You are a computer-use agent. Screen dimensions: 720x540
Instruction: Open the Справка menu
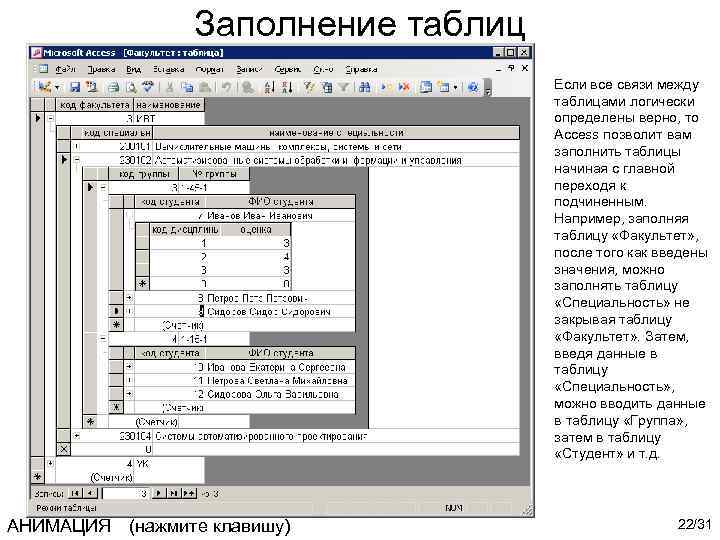(x=361, y=69)
